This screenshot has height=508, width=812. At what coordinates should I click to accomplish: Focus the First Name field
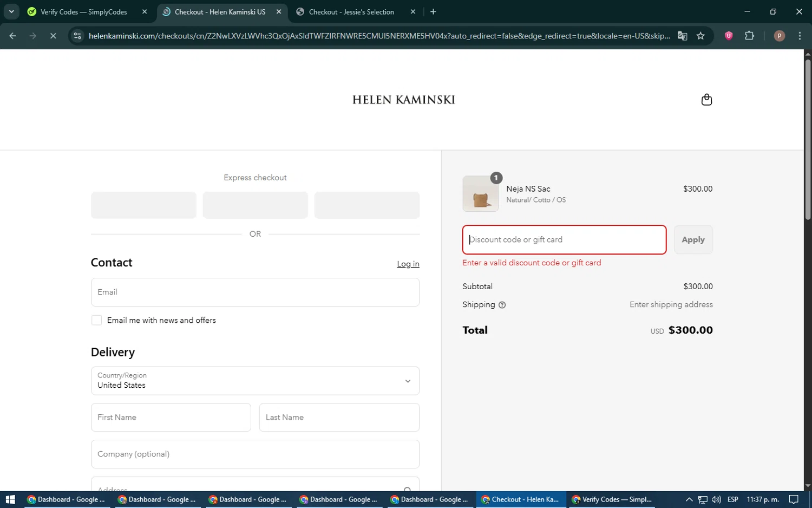(x=171, y=418)
